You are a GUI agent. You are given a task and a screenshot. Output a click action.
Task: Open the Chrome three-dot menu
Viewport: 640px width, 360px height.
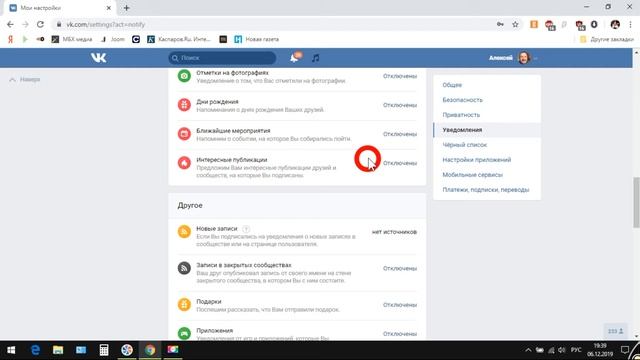pyautogui.click(x=630, y=24)
